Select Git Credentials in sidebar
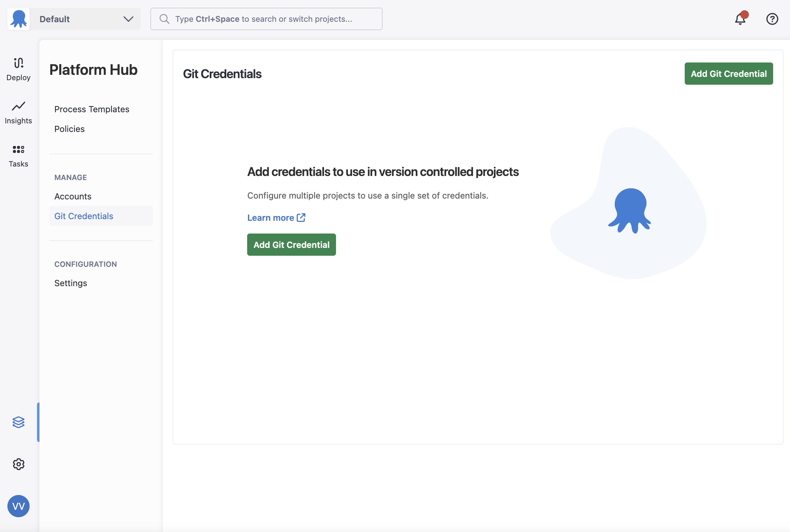The image size is (790, 532). click(84, 216)
